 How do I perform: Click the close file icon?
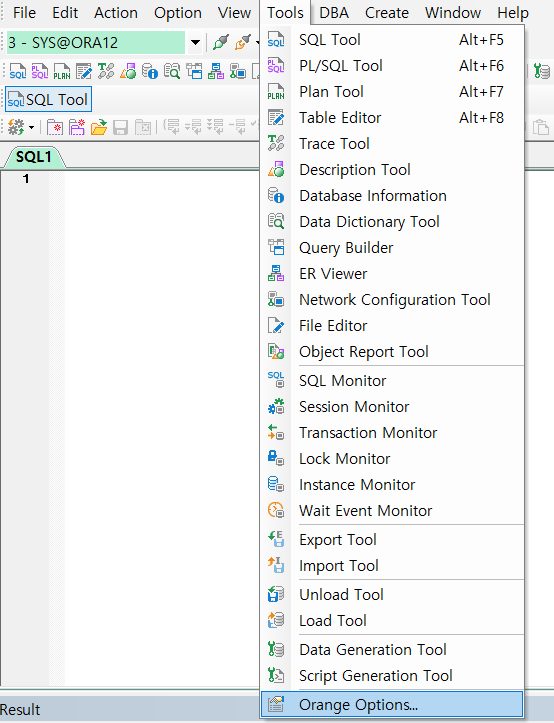[143, 127]
